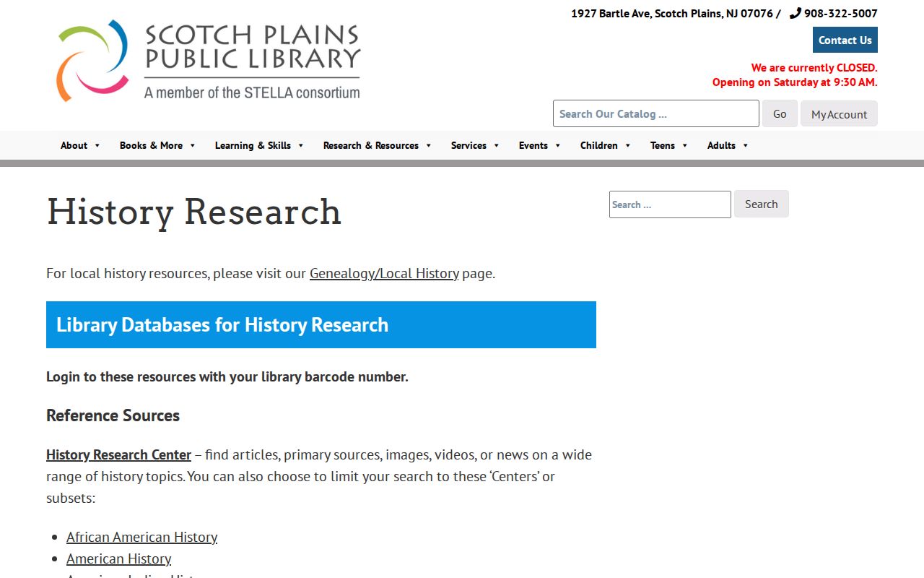Expand the About menu arrow

[97, 146]
